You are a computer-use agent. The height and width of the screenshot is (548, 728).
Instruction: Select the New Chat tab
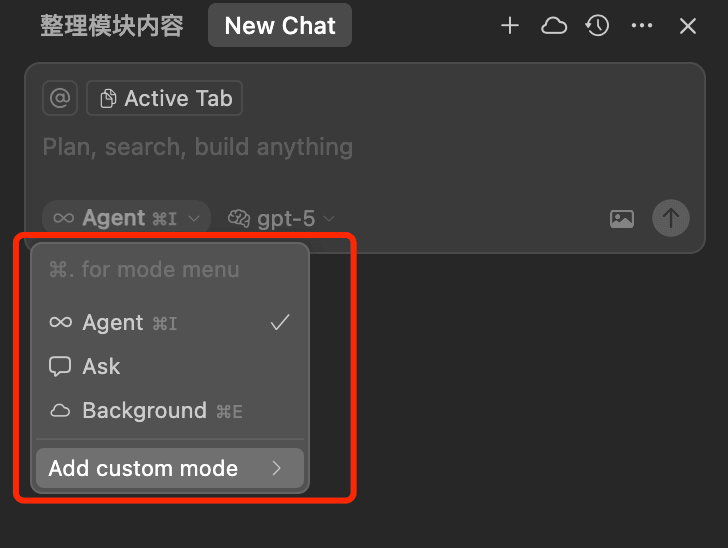coord(280,26)
